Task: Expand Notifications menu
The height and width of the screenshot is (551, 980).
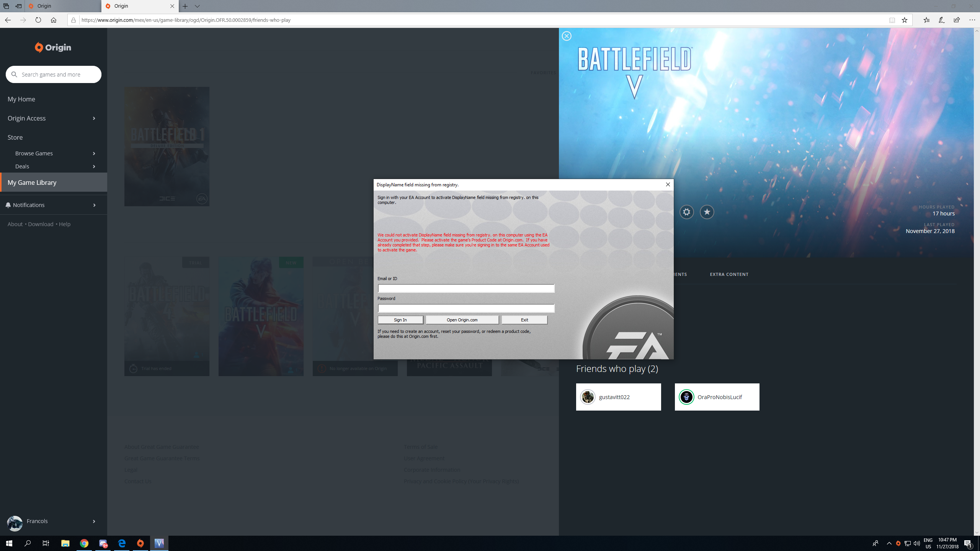Action: coord(94,205)
